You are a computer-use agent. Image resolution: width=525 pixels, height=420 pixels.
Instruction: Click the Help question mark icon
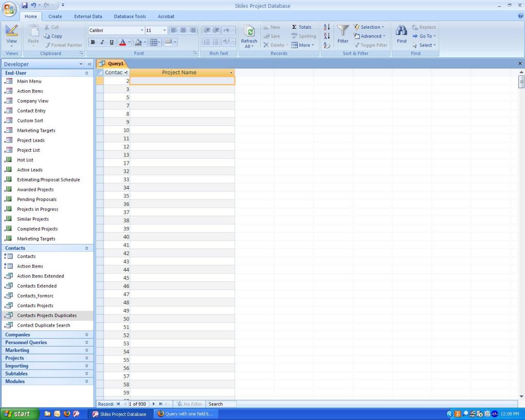[521, 16]
